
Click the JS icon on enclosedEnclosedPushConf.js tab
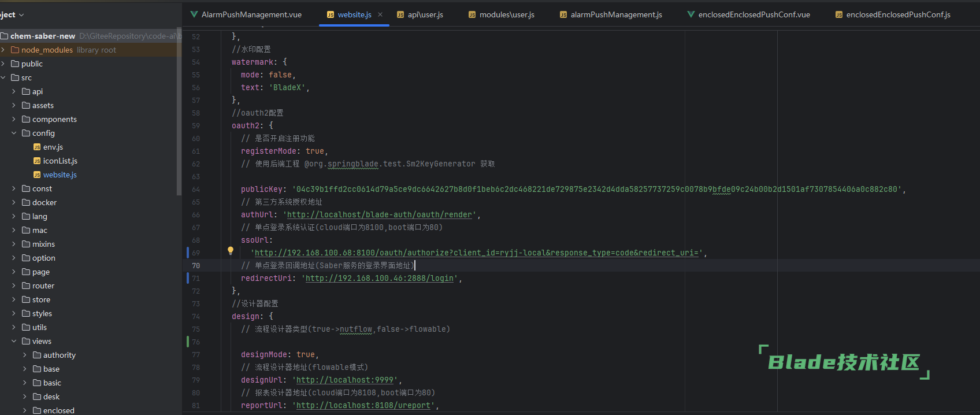pos(839,14)
